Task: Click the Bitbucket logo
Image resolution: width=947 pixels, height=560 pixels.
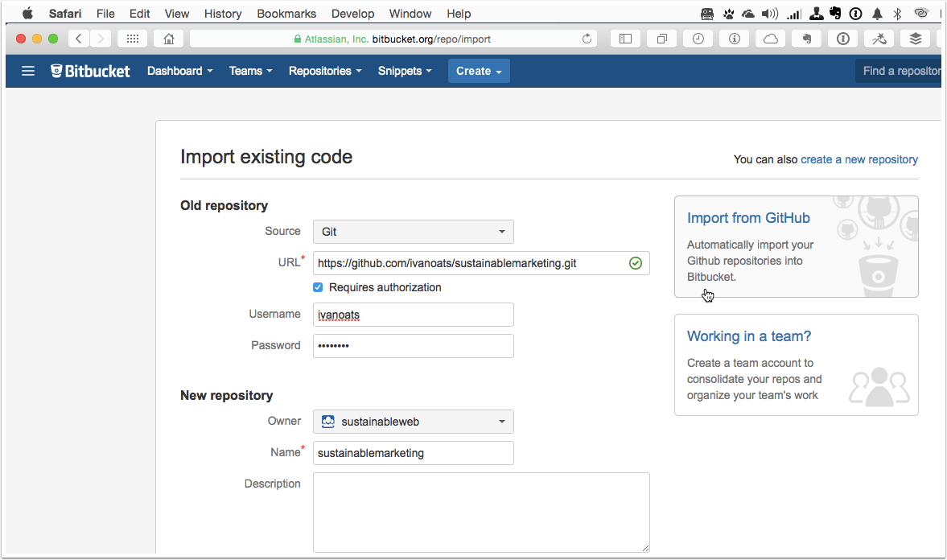Action: (x=90, y=71)
